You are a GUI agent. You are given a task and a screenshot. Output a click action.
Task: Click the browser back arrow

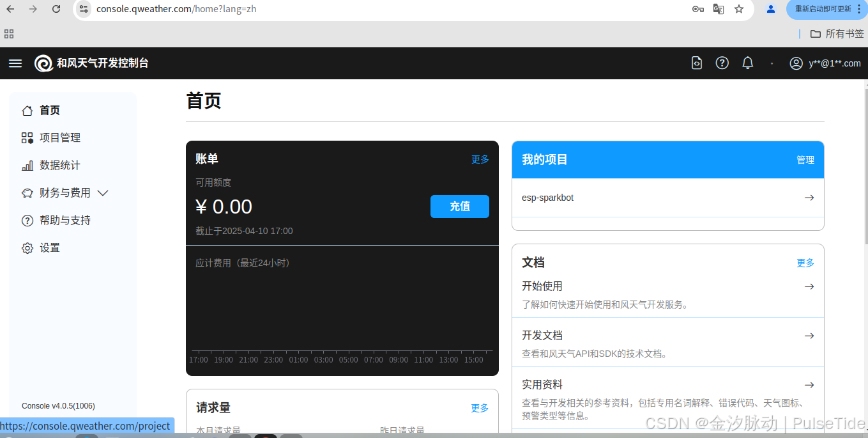(11, 9)
